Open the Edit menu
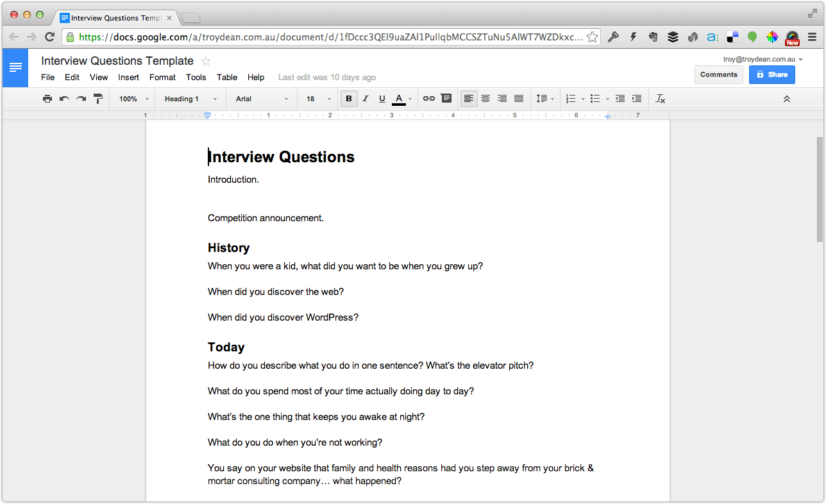Image resolution: width=826 pixels, height=504 pixels. pos(72,77)
